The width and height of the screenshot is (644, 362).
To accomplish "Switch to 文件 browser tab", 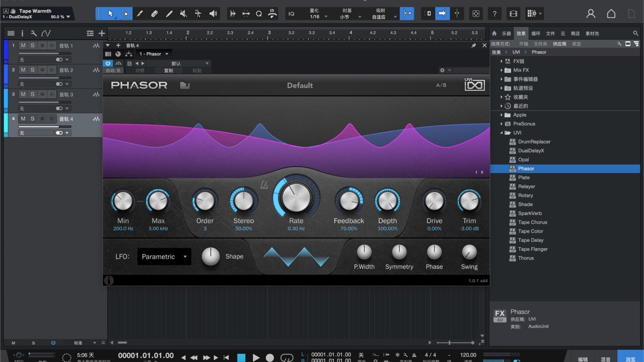I will click(550, 34).
